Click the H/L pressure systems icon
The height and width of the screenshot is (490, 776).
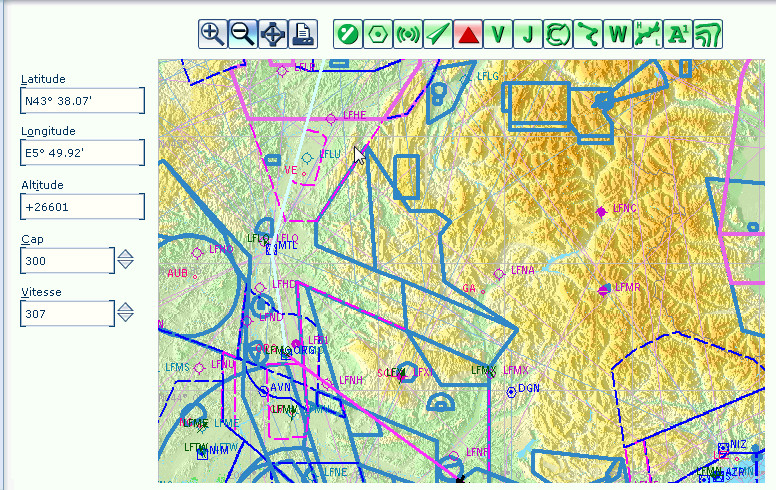pos(648,34)
